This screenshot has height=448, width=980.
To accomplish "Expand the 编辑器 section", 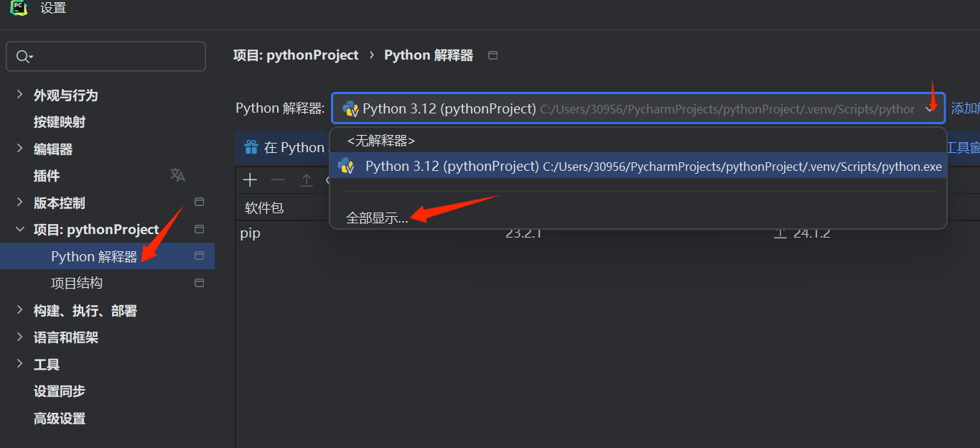I will click(20, 149).
